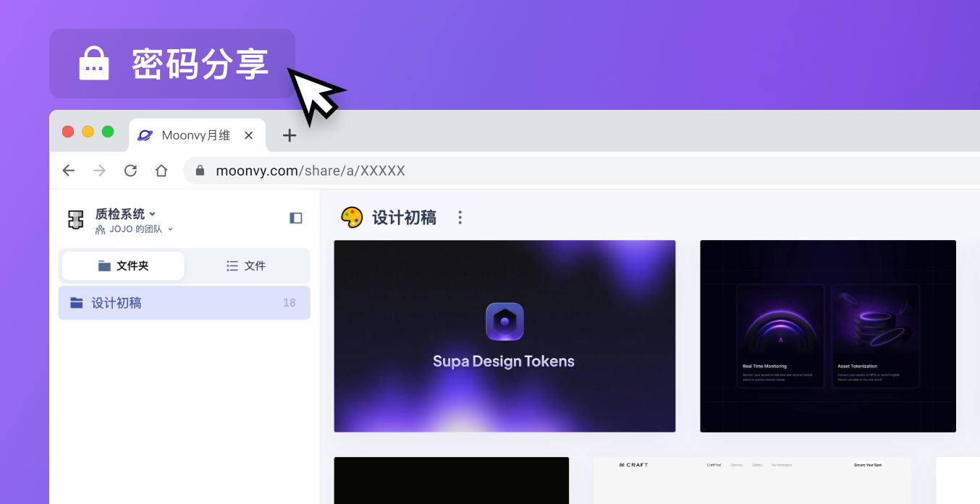Click the browser back arrow
Viewport: 980px width, 504px height.
[x=69, y=171]
